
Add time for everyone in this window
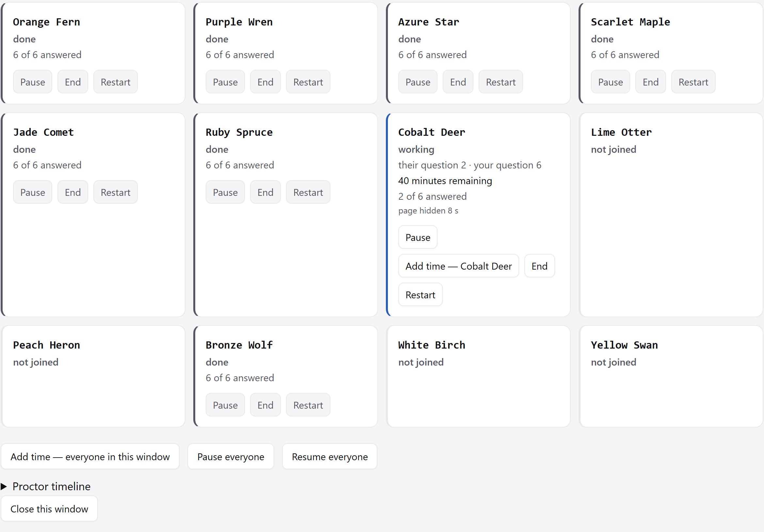tap(90, 457)
